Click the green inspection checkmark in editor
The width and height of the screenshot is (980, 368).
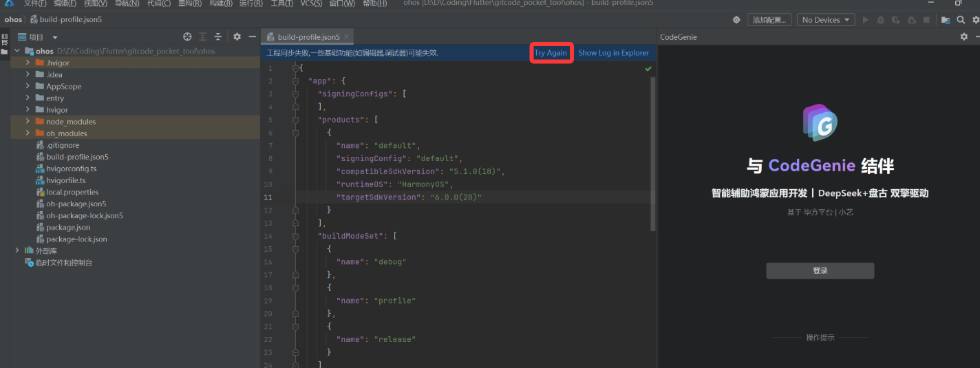pyautogui.click(x=648, y=69)
